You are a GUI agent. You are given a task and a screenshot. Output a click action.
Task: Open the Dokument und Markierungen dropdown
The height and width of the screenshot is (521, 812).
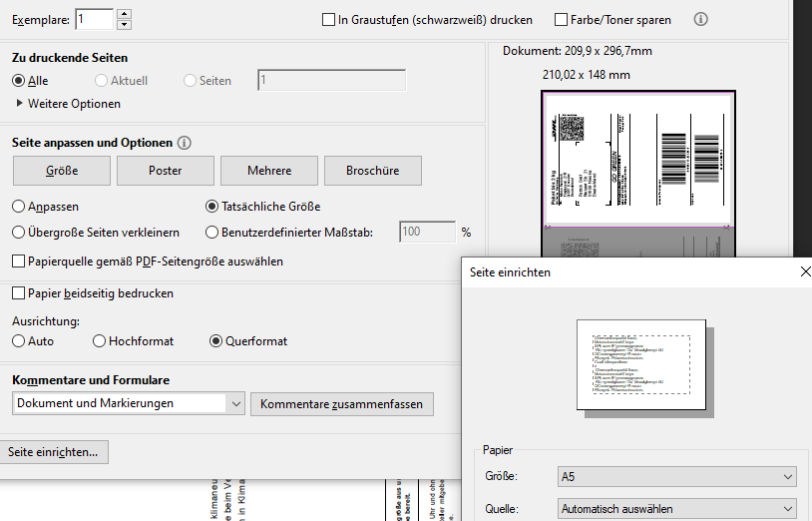(129, 403)
